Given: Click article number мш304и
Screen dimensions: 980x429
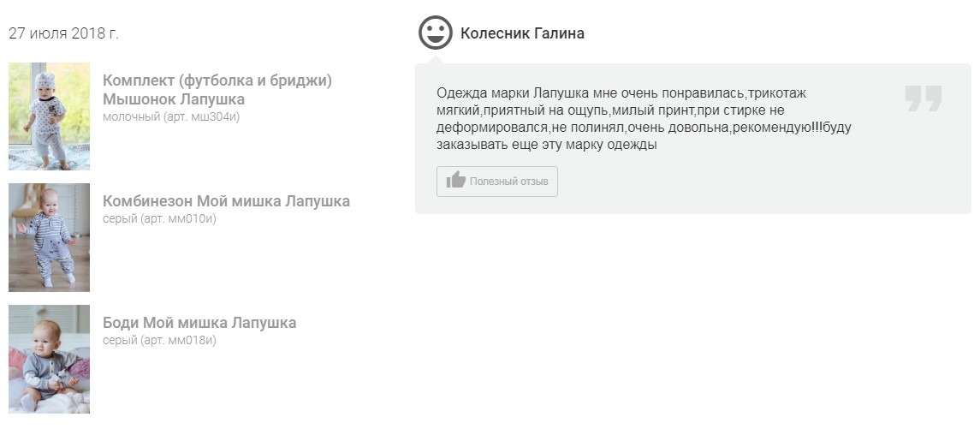Looking at the screenshot, I should (x=214, y=116).
